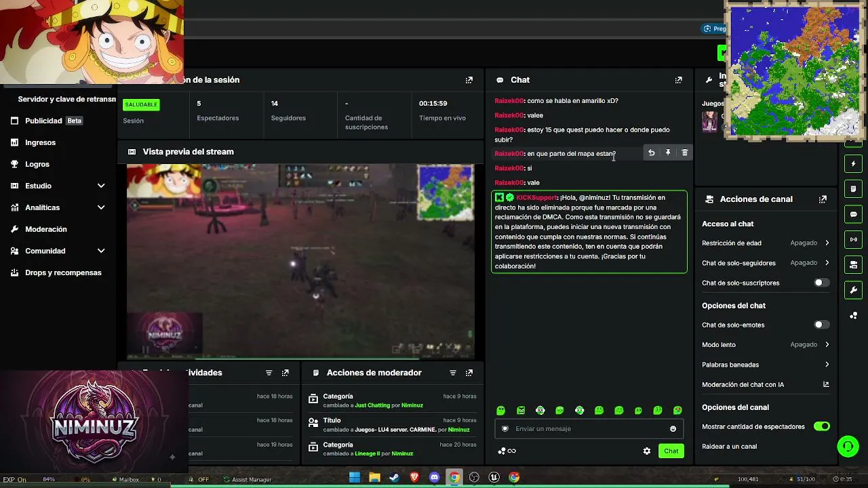868x488 pixels.
Task: Pin the 'en que parte del mapa' message
Action: [x=668, y=153]
